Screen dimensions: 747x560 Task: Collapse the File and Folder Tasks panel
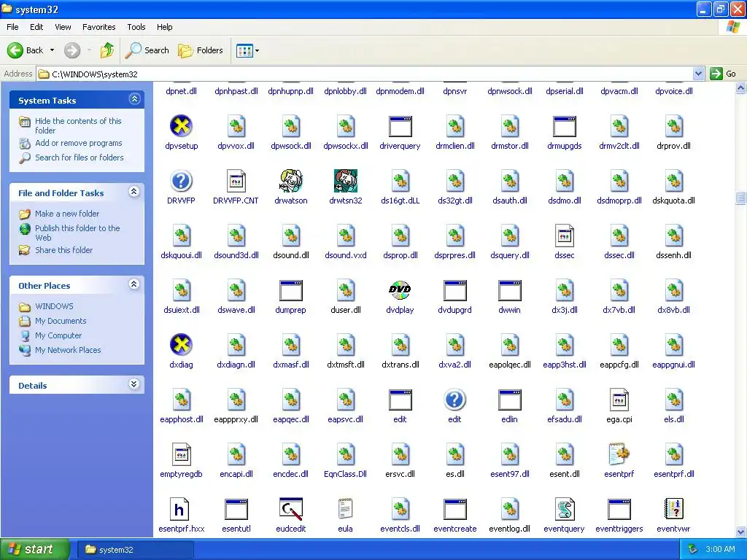134,192
